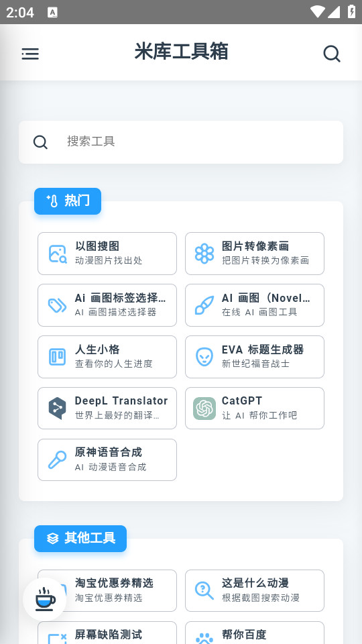
Task: Click the floating coffee cup icon
Action: (45, 599)
